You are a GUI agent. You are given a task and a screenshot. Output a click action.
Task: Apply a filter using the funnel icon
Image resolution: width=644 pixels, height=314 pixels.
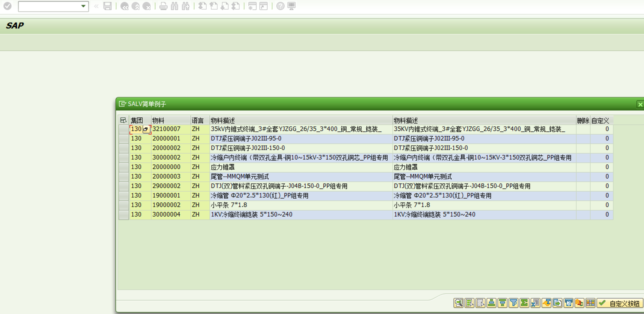click(x=512, y=302)
